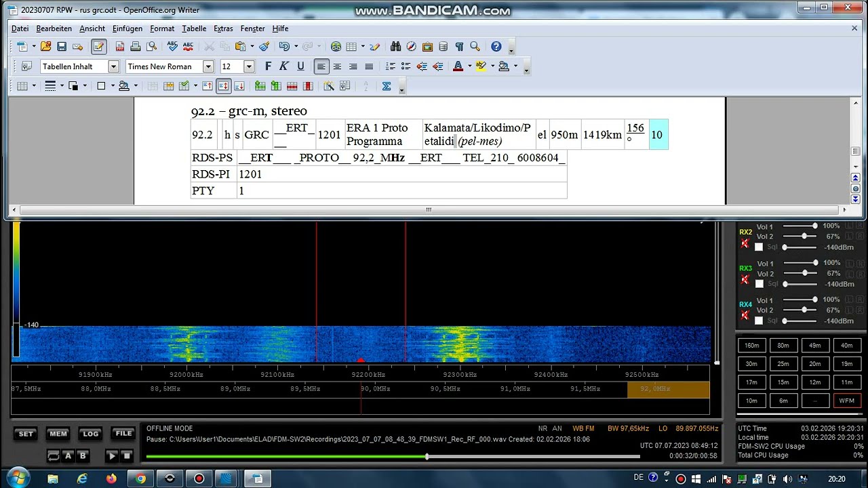Viewport: 868px width, 488px height.
Task: Open Times New Roman font dropdown
Action: [208, 66]
